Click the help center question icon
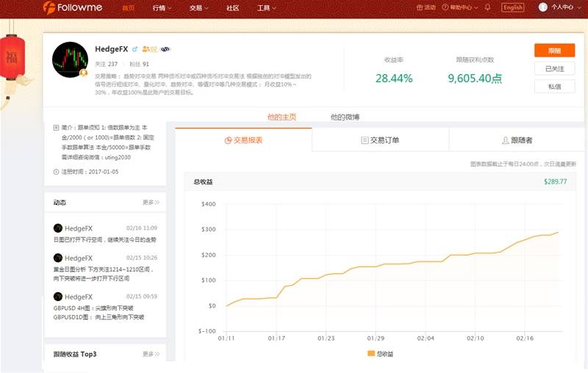588x373 pixels. (445, 7)
